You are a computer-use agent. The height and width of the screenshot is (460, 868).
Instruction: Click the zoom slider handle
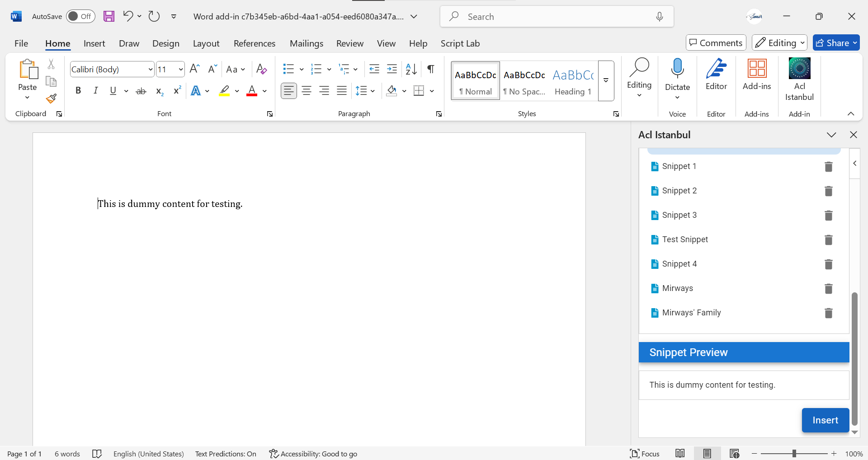(x=794, y=454)
